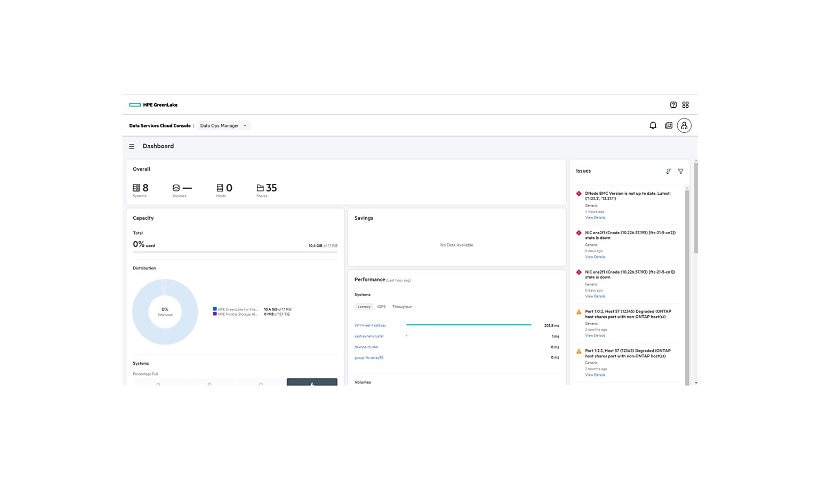Click the HPE GreenLake logo
This screenshot has height=480, width=820.
coord(153,105)
